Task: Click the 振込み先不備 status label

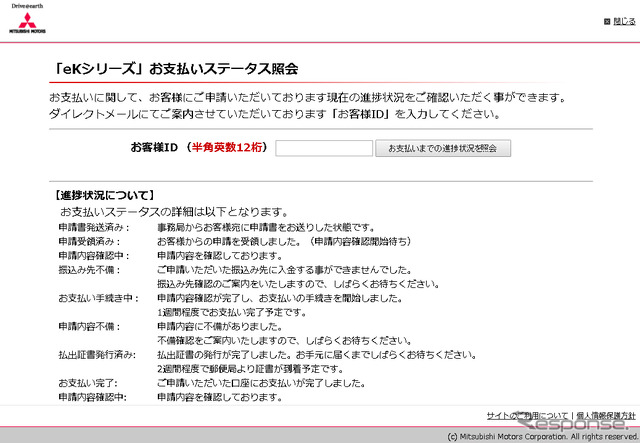Action: coord(89,270)
